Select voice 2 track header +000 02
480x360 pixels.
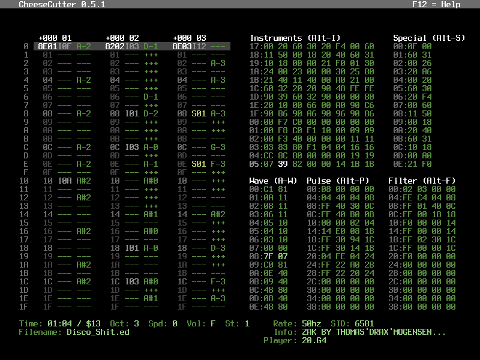coord(122,38)
